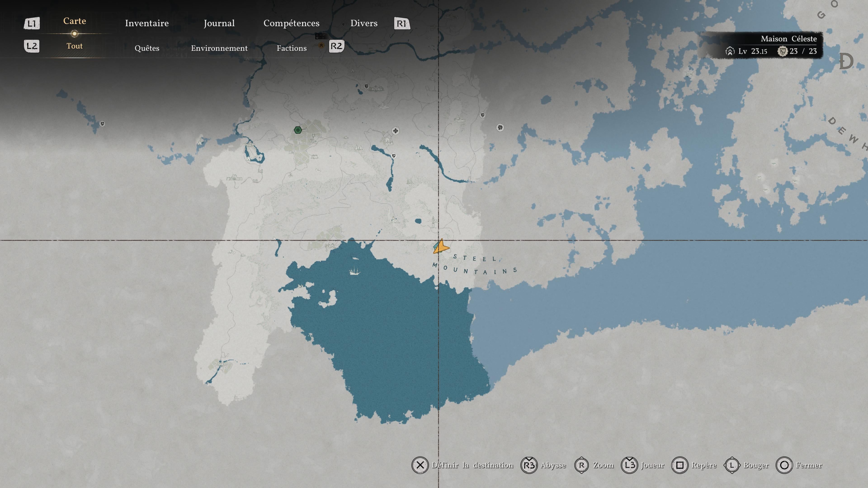The width and height of the screenshot is (868, 488).
Task: Click the circle button glyph
Action: pyautogui.click(x=784, y=465)
